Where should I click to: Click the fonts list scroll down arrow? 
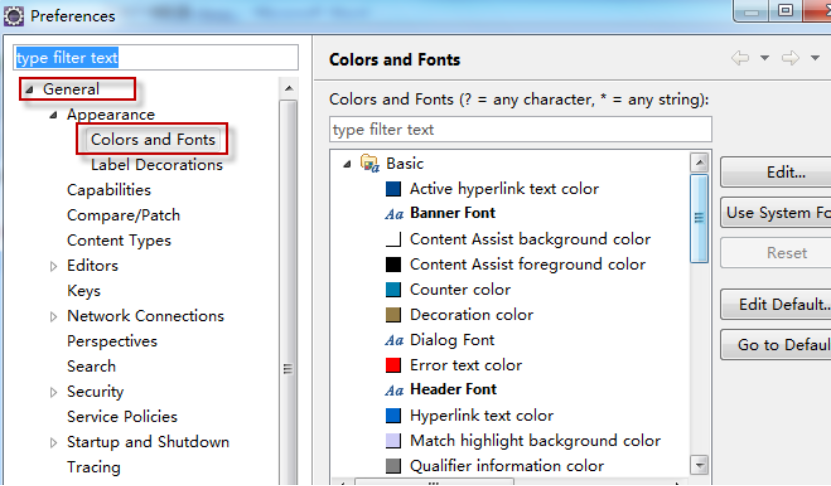point(700,465)
